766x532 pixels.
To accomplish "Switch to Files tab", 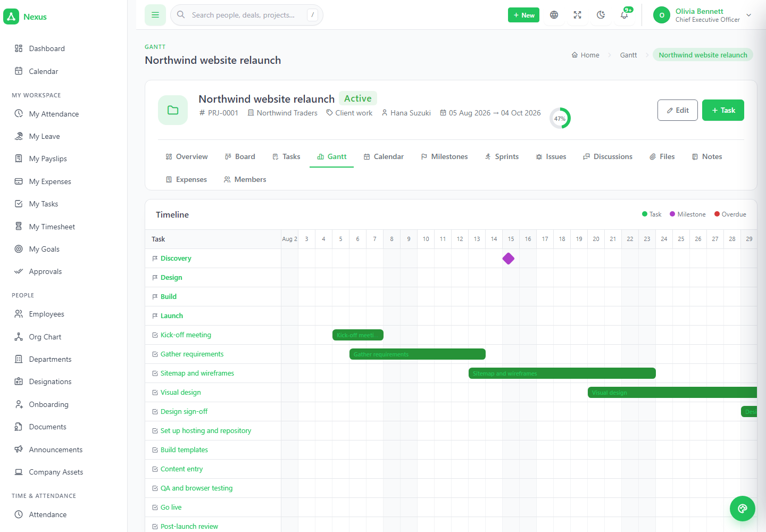I will pos(662,156).
